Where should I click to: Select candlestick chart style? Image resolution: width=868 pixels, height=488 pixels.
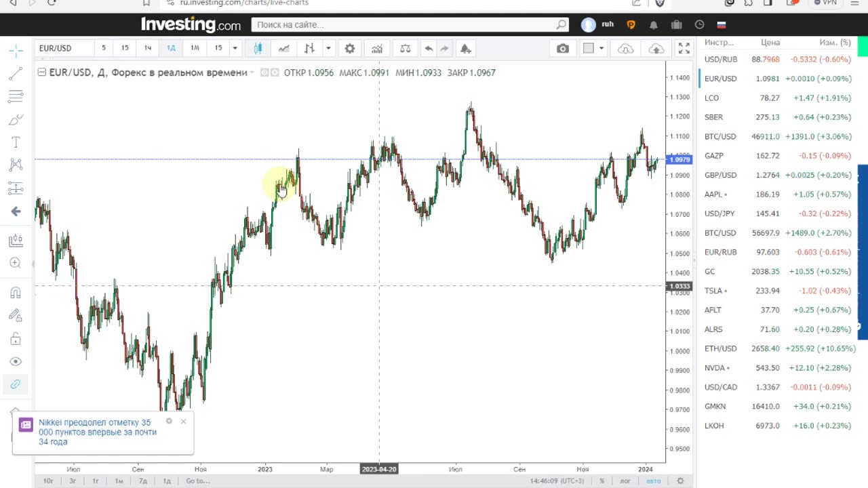258,48
